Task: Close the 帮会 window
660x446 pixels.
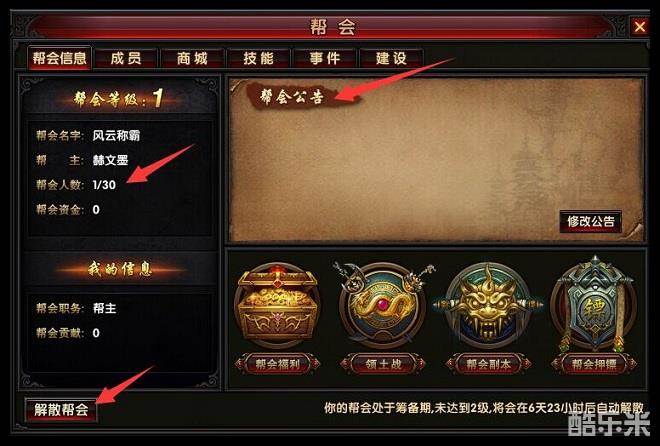Action: click(x=640, y=27)
